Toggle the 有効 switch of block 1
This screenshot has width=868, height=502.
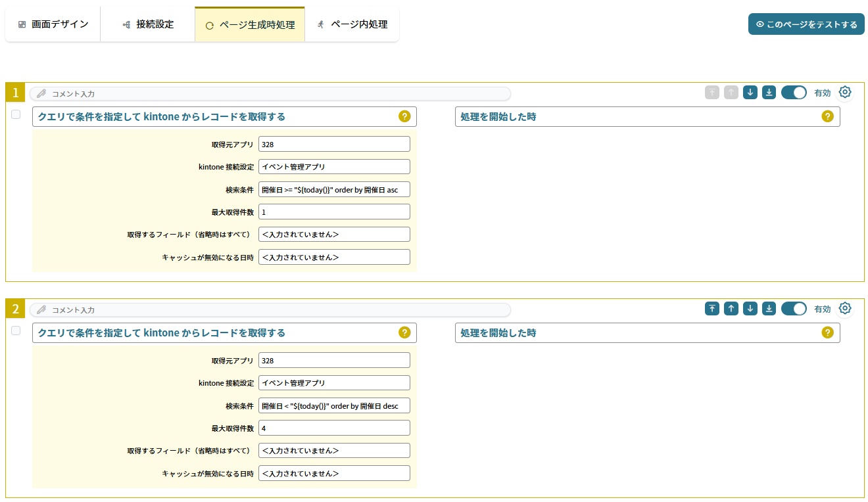pyautogui.click(x=794, y=93)
